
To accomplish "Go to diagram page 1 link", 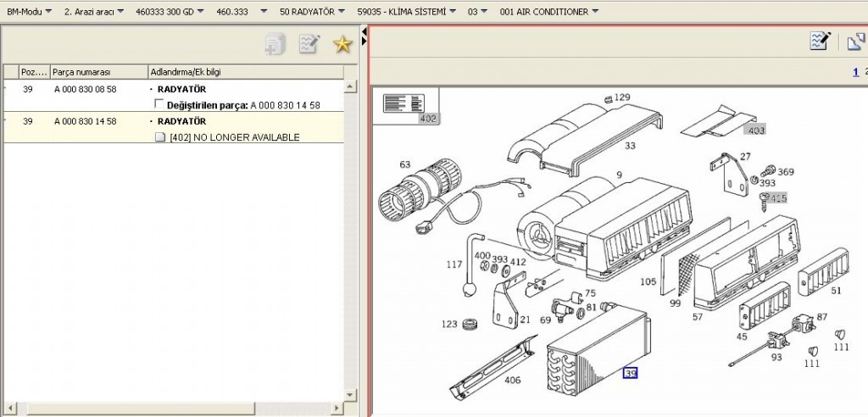I will coord(855,72).
